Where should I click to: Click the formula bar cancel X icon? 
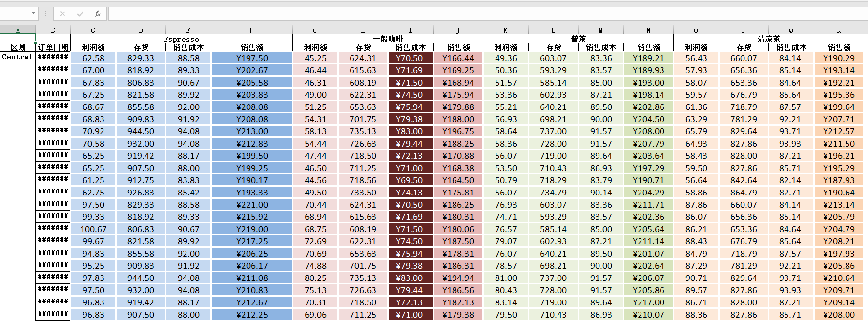[x=62, y=14]
